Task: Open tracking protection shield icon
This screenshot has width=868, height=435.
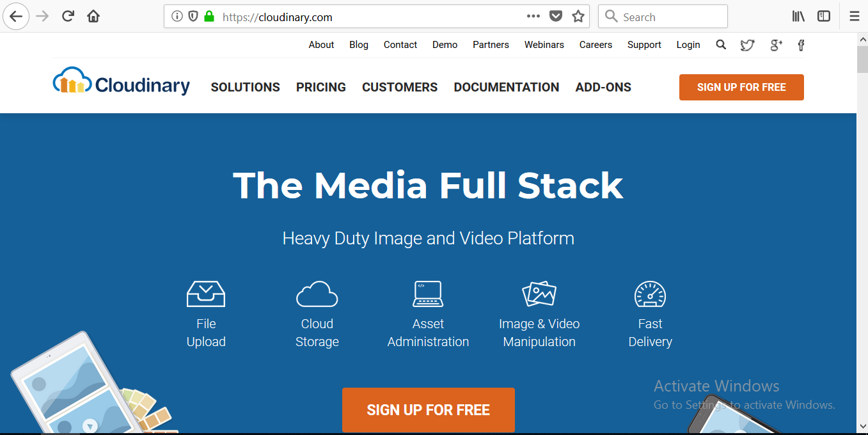Action: [x=193, y=17]
